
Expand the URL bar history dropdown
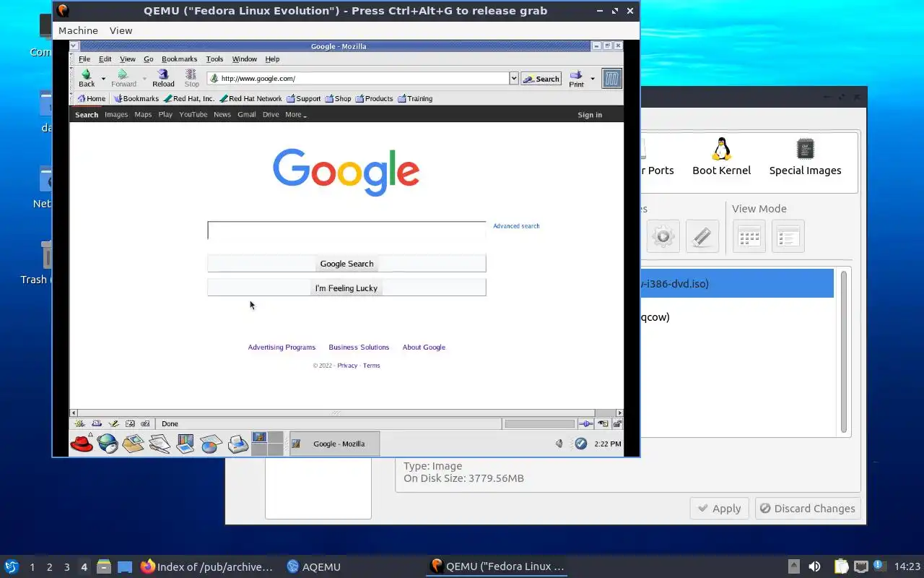pos(514,78)
